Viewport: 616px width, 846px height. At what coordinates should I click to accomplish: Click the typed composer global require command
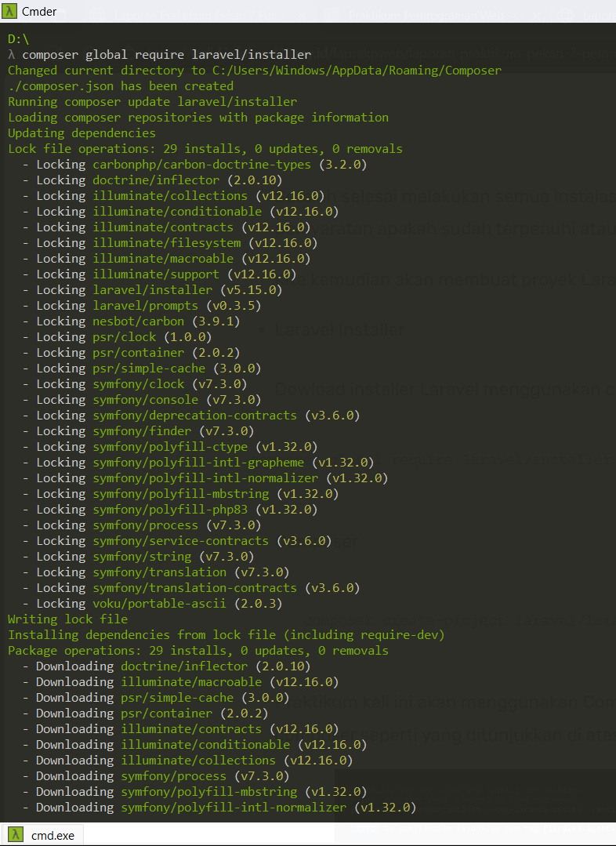(x=166, y=55)
